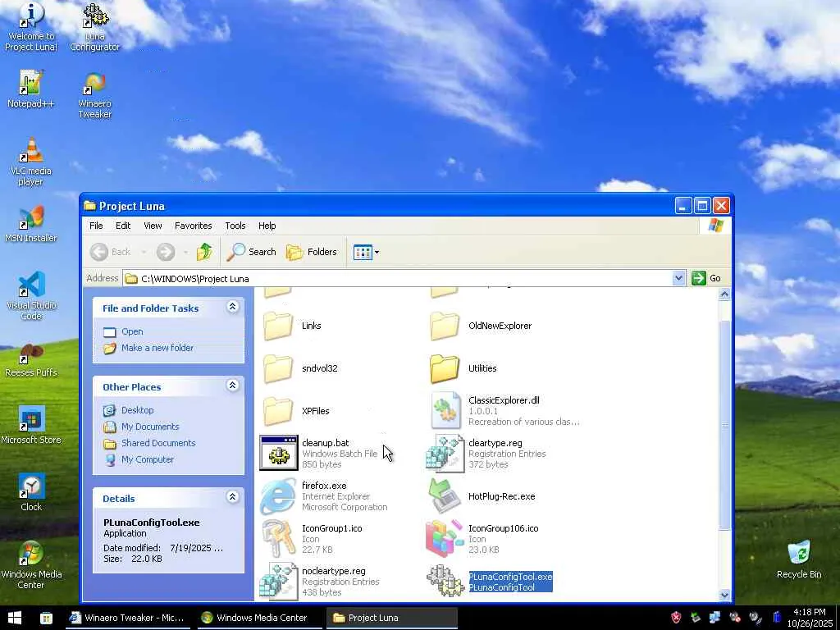Select the Links folder
This screenshot has height=630, width=840.
point(293,326)
